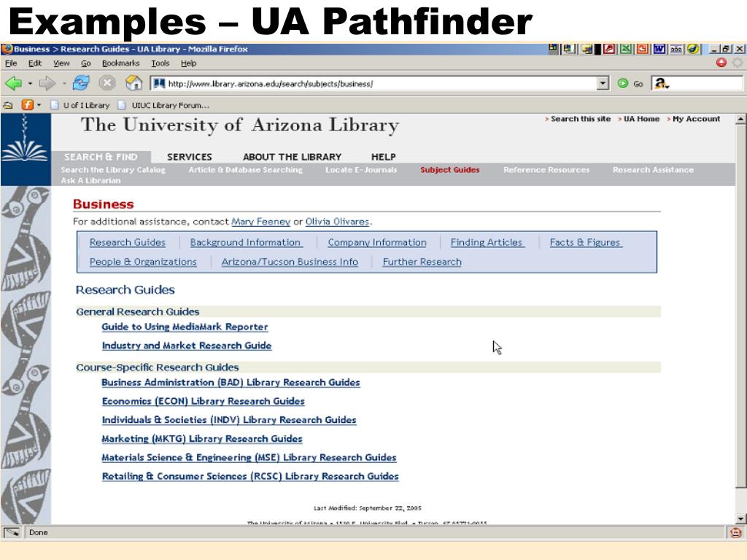This screenshot has height=560, width=747.
Task: Open the forward history dropdown arrow
Action: click(64, 84)
